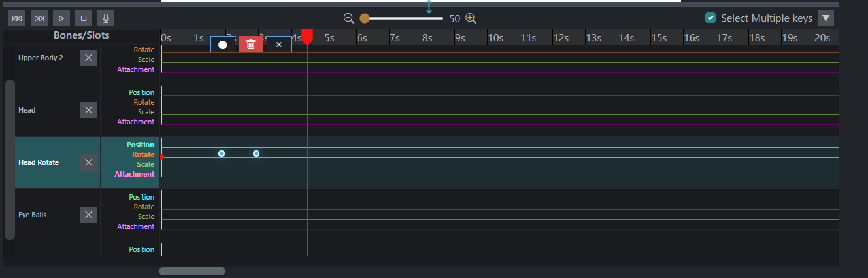Remove the Head Rotate bone row

click(89, 162)
